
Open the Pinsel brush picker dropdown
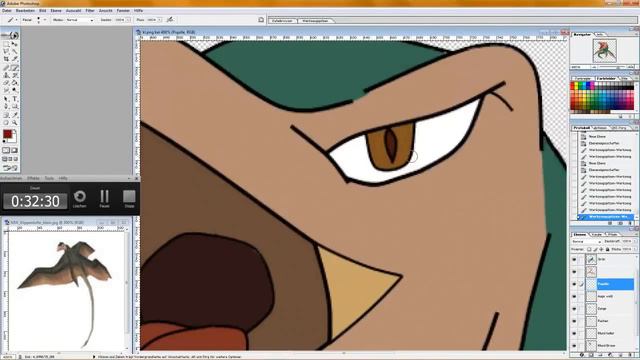[45, 20]
